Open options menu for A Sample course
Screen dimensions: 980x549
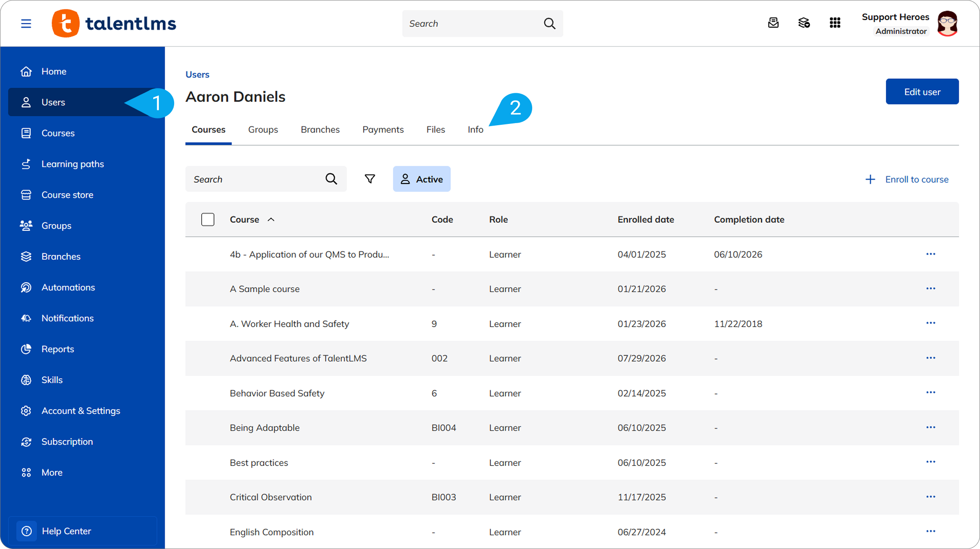click(x=931, y=289)
